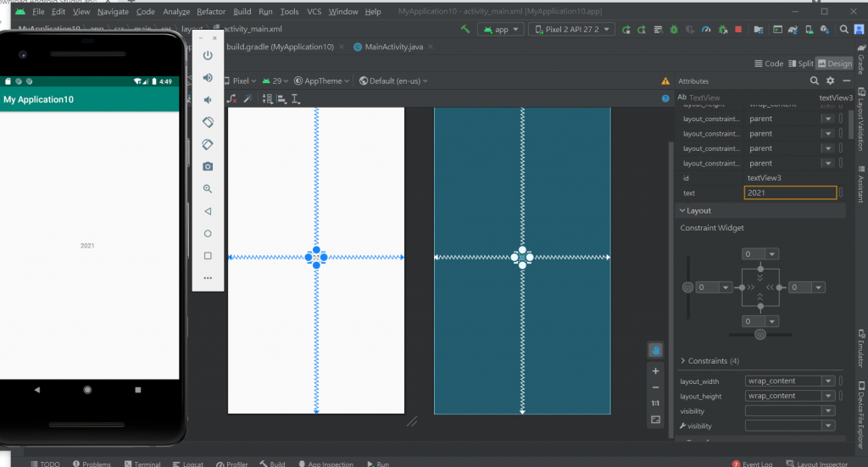Screen dimensions: 868x467
Task: Switch to build.gradle (MyApplication10) tab
Action: (x=280, y=47)
